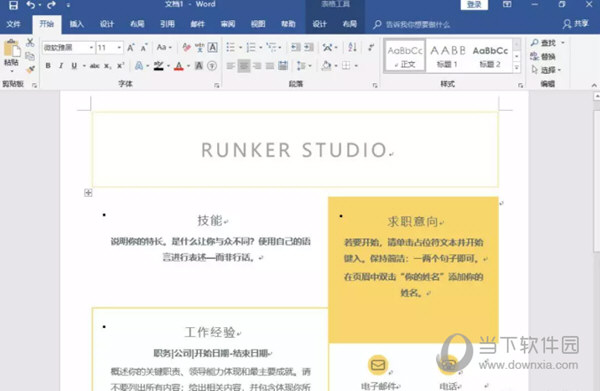Click the 登录 sign-in button
Screen dimensions: 600x391
pyautogui.click(x=474, y=5)
